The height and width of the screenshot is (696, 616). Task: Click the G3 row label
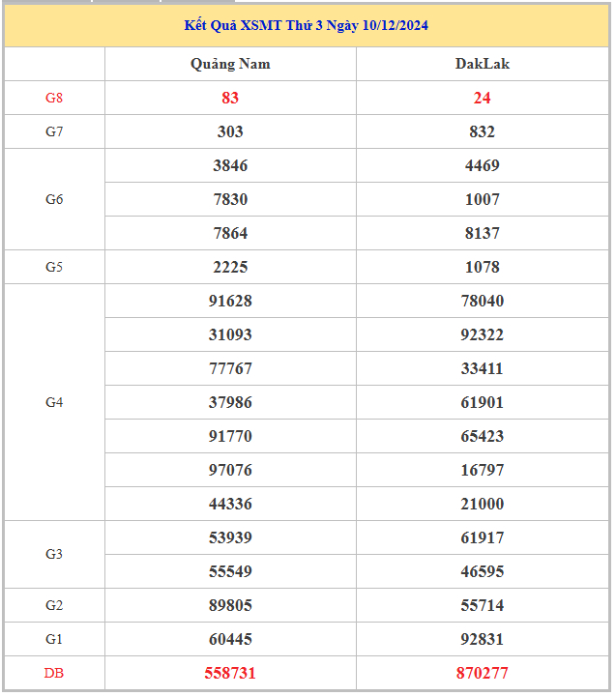click(54, 554)
